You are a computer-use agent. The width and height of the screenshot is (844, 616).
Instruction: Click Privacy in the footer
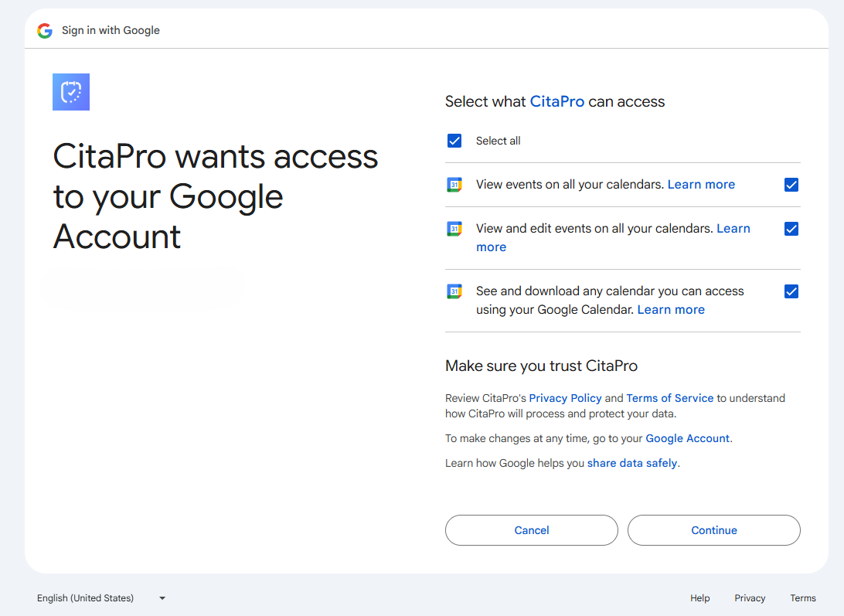pyautogui.click(x=749, y=598)
